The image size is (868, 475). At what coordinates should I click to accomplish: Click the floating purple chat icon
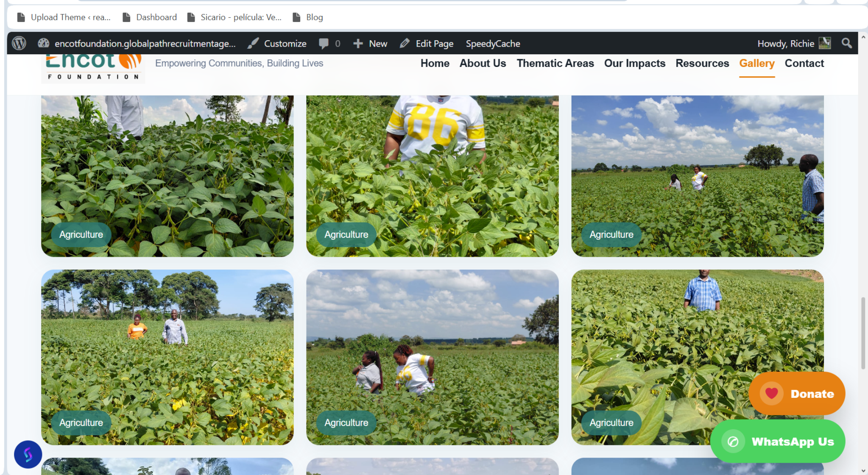point(28,454)
